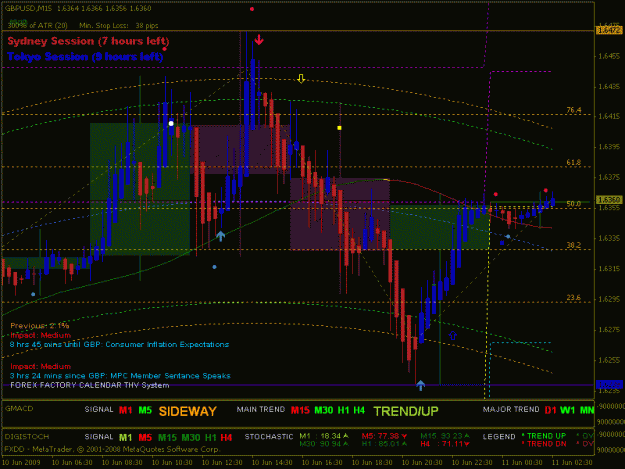Click red H4 in the DIGISTOCH signal row

pos(226,438)
